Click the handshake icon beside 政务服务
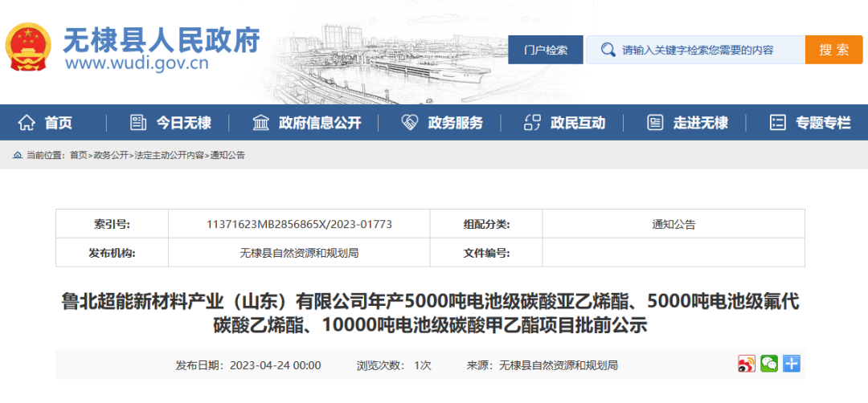 pos(410,123)
